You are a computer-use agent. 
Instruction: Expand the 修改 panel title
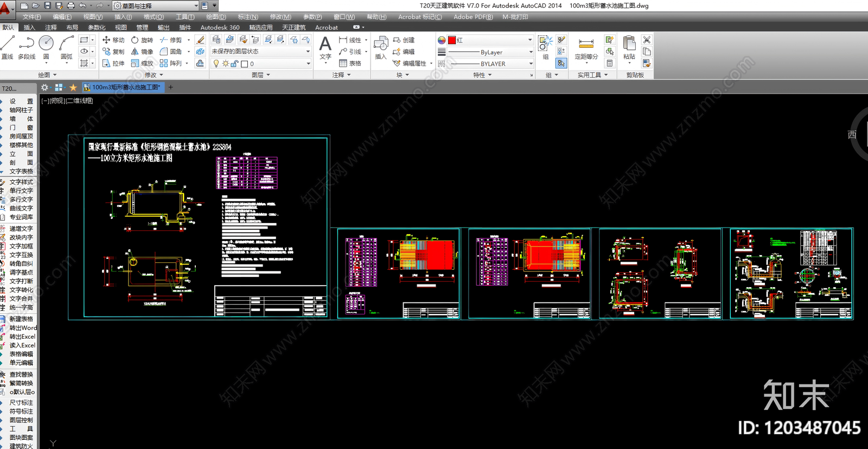click(154, 75)
